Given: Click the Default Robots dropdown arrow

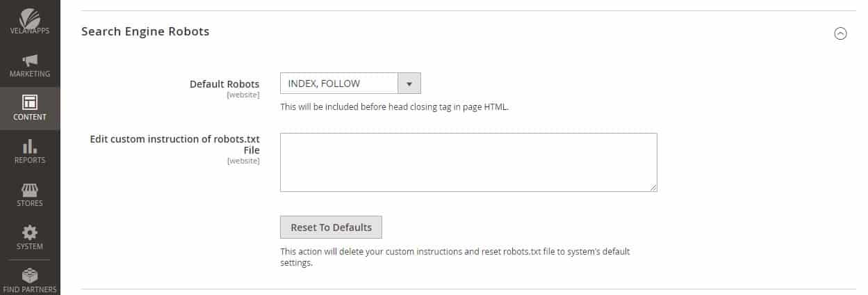Looking at the screenshot, I should (409, 83).
